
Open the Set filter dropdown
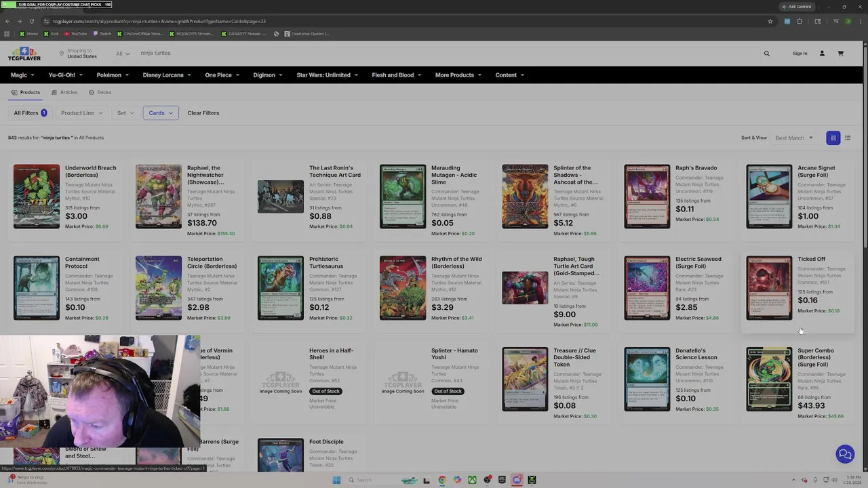coord(125,113)
